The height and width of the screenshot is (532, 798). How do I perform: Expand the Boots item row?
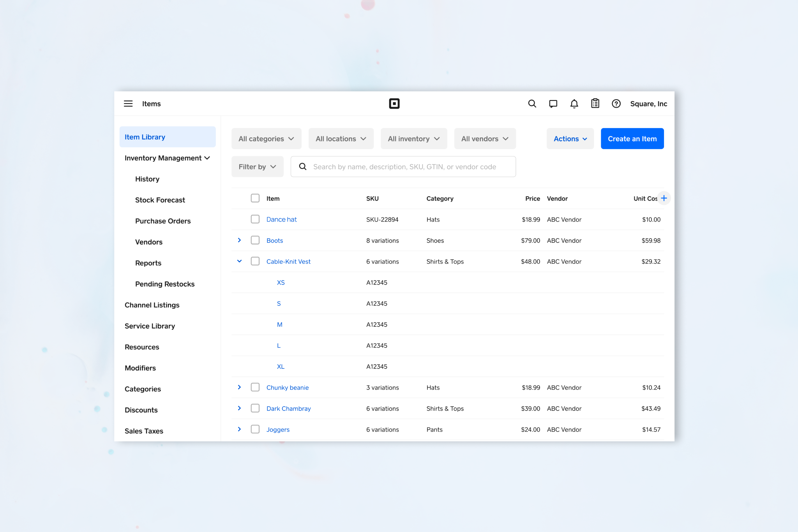tap(239, 240)
